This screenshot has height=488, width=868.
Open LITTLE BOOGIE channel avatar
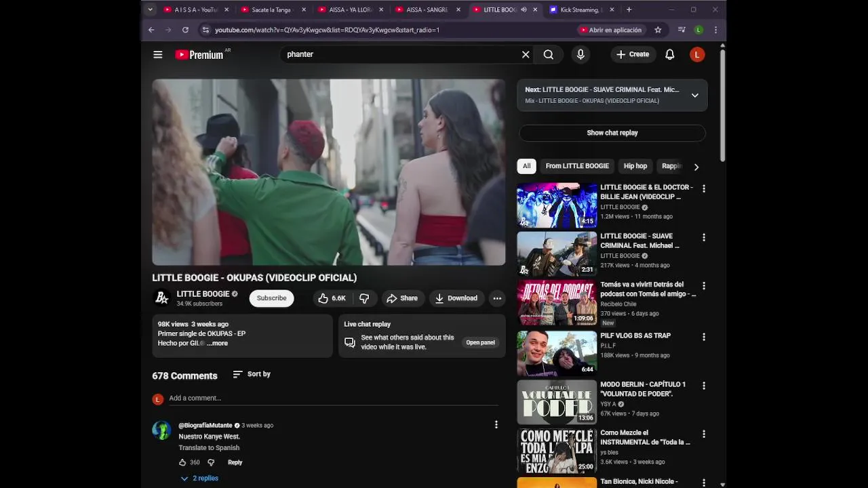161,298
